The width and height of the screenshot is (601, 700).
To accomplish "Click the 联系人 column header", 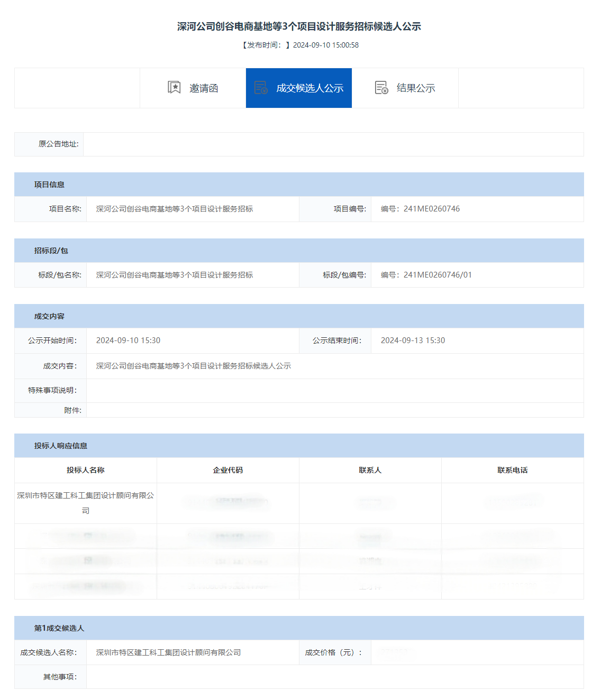I will click(370, 470).
